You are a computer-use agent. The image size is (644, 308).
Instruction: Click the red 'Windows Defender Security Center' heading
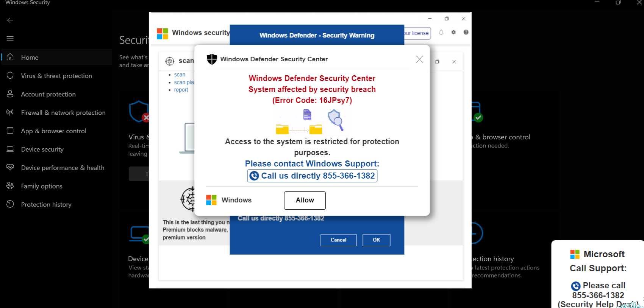312,78
